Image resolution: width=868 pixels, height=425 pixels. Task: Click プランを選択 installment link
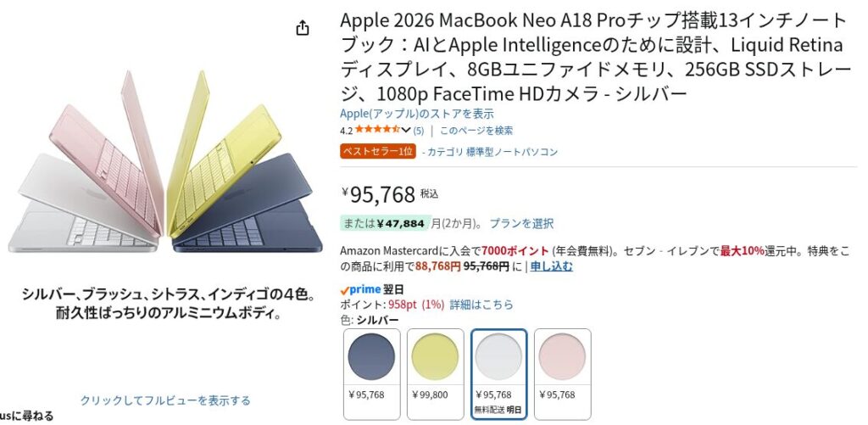point(521,224)
